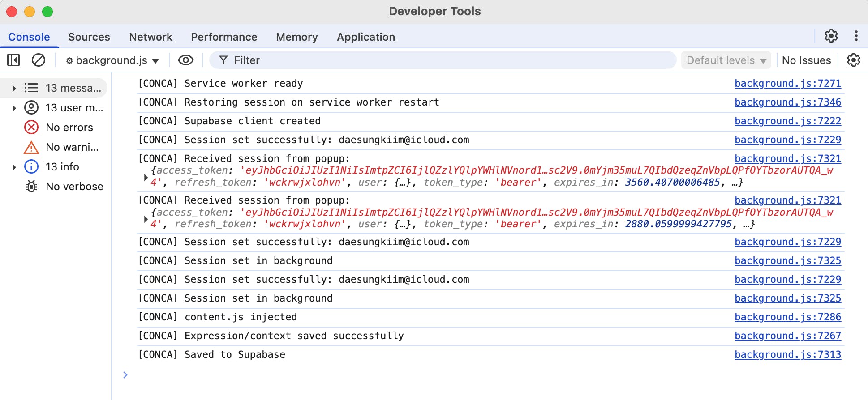868x400 pixels.
Task: Open the three-dot customize DevTools menu
Action: [856, 36]
